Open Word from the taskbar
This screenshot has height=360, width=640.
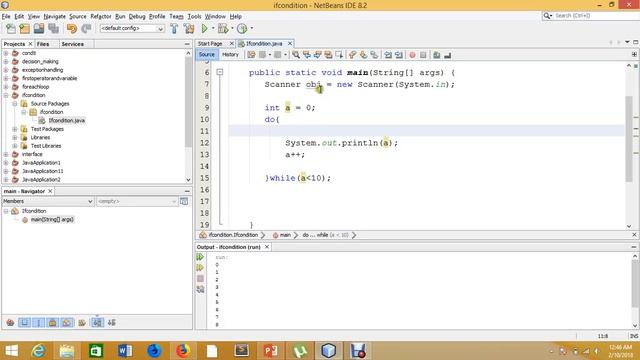tap(125, 351)
